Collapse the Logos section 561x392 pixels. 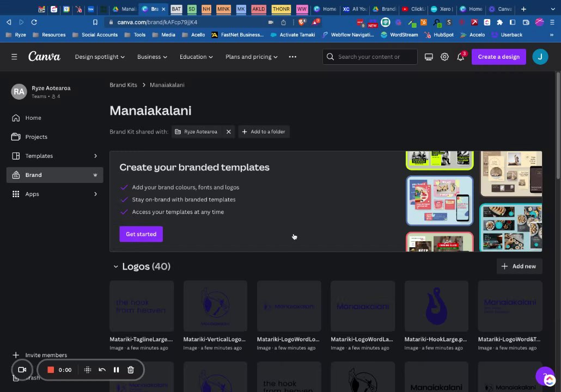coord(115,266)
